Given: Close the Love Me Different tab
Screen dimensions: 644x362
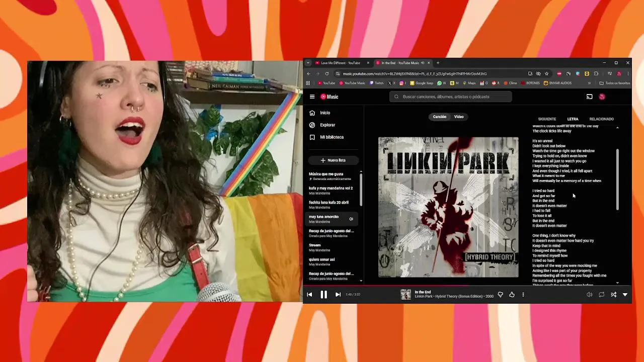Looking at the screenshot, I should tap(368, 63).
